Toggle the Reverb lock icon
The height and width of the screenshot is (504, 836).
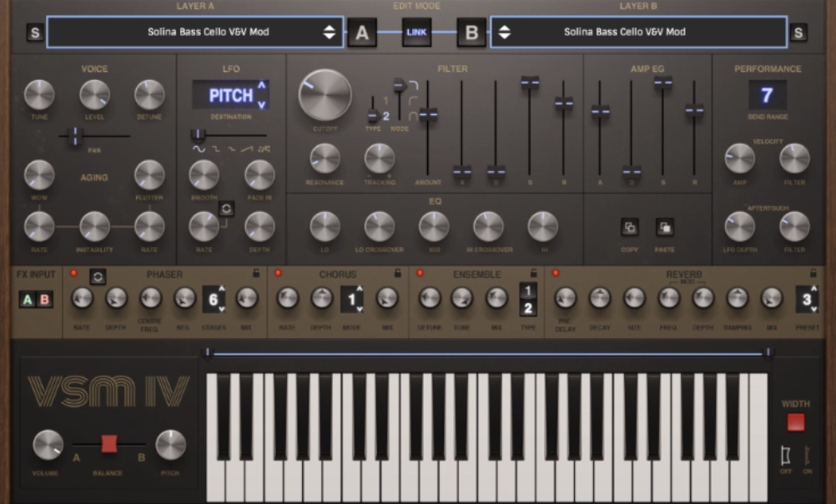(x=813, y=273)
